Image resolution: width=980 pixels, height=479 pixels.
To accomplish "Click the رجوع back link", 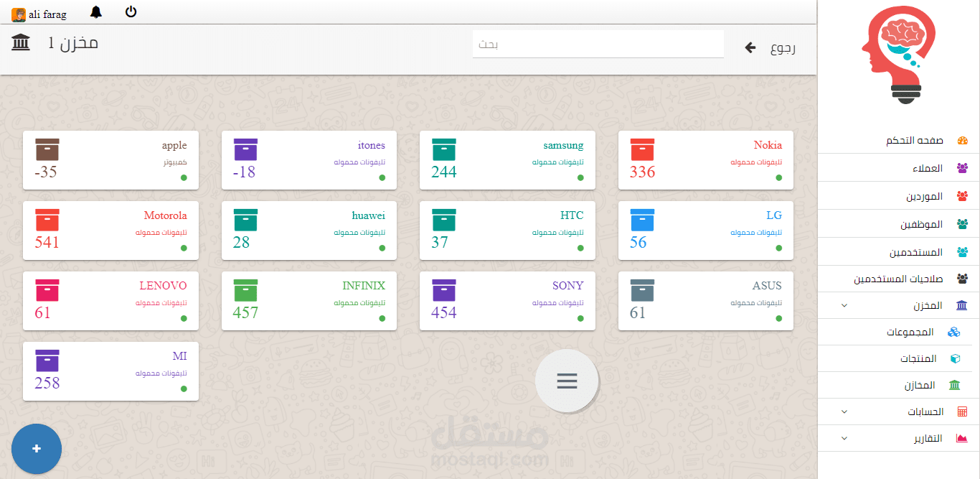I will point(783,48).
